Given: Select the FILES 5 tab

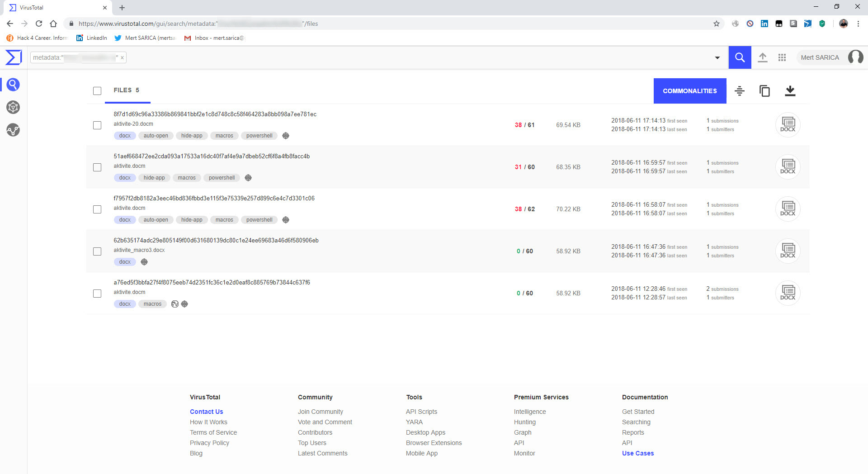Looking at the screenshot, I should point(127,90).
